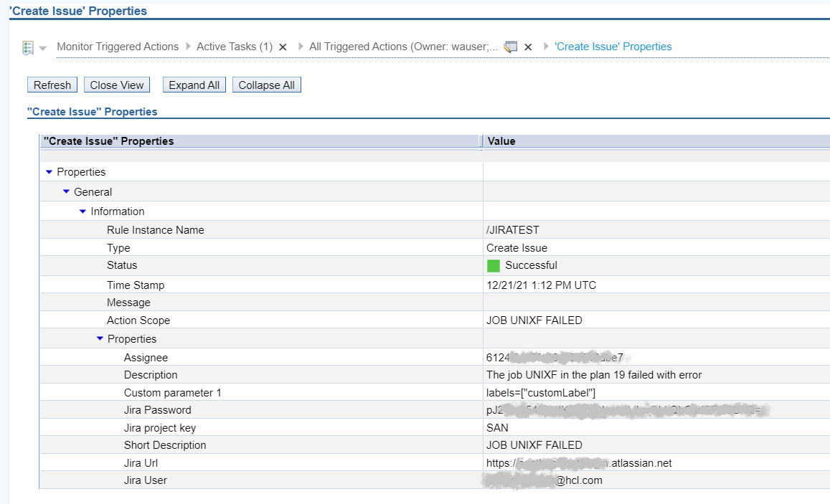This screenshot has width=830, height=504.
Task: Go to Monitor Triggered Actions breadcrumb
Action: pyautogui.click(x=118, y=47)
